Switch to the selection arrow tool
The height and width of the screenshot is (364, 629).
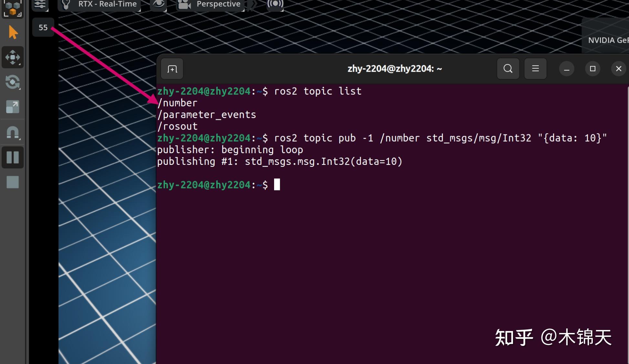coord(13,32)
